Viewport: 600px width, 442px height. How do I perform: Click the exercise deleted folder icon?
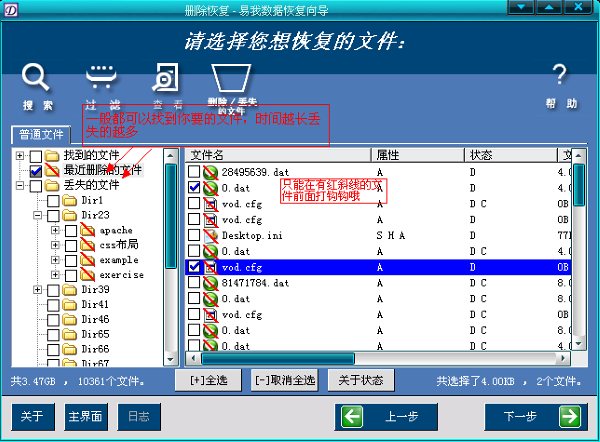tap(88, 275)
